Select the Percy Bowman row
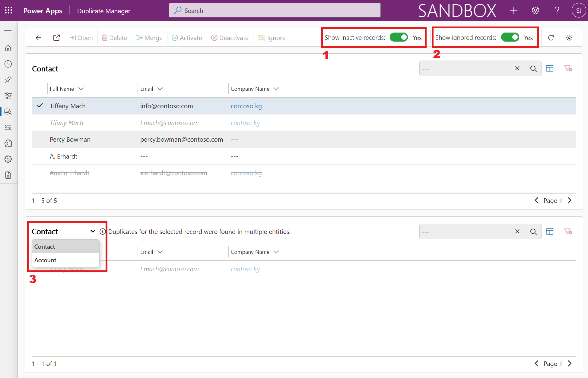This screenshot has width=588, height=378. (x=304, y=140)
